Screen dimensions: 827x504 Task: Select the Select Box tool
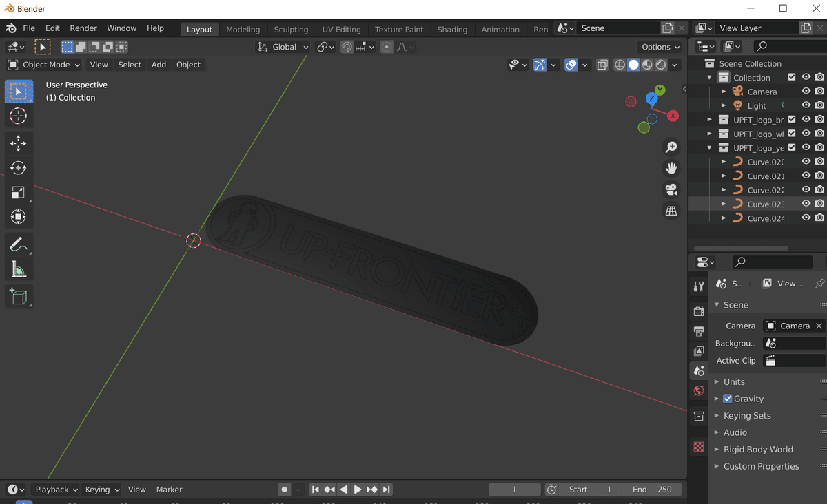pyautogui.click(x=19, y=91)
